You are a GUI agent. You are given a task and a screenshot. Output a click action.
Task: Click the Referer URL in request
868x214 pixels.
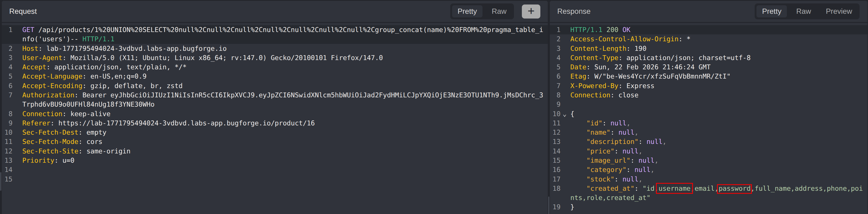(186, 123)
